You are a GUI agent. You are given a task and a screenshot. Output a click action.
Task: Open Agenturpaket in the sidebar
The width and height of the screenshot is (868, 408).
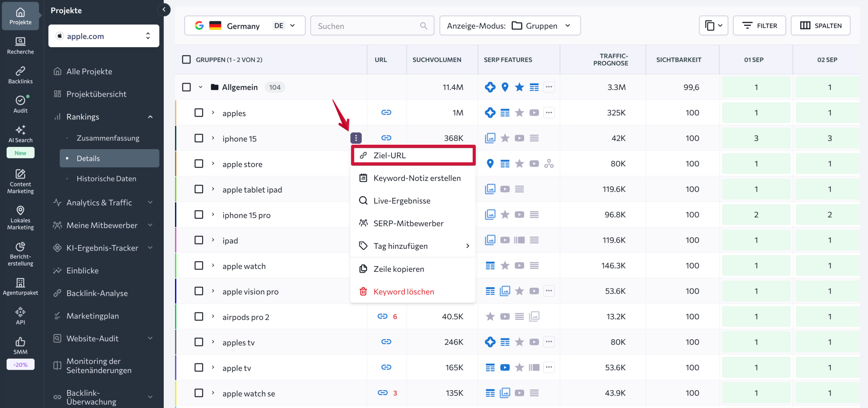pos(20,287)
